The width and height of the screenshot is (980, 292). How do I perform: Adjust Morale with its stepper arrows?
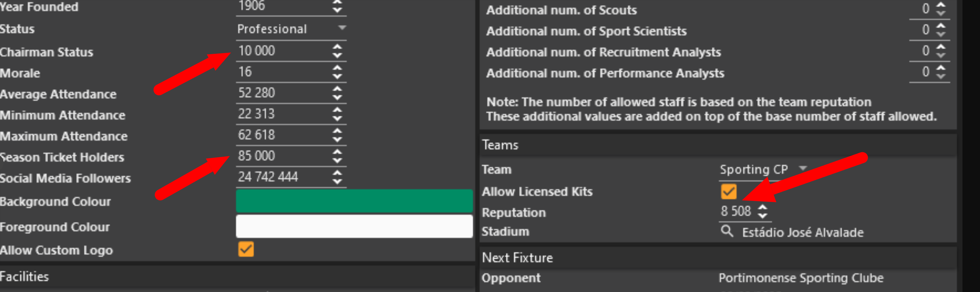coord(338,72)
